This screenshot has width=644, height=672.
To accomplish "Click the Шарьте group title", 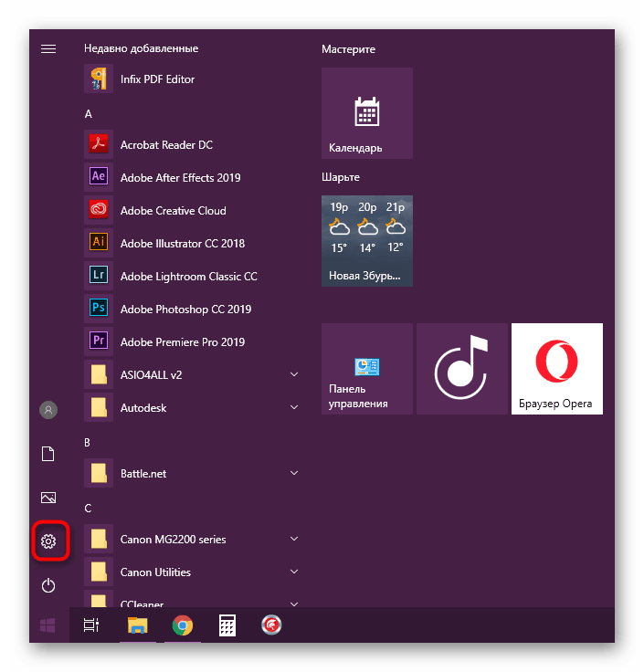I will (341, 177).
